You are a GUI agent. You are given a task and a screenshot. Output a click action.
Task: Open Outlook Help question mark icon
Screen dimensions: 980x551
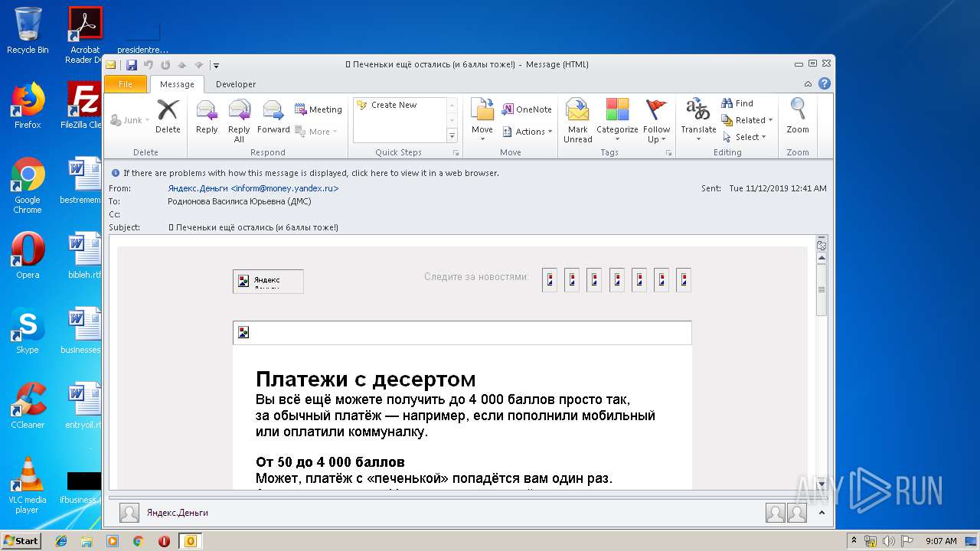tap(825, 84)
